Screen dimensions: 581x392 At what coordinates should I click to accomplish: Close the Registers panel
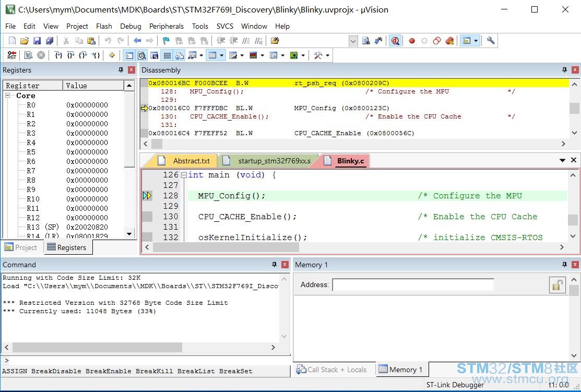pos(131,69)
